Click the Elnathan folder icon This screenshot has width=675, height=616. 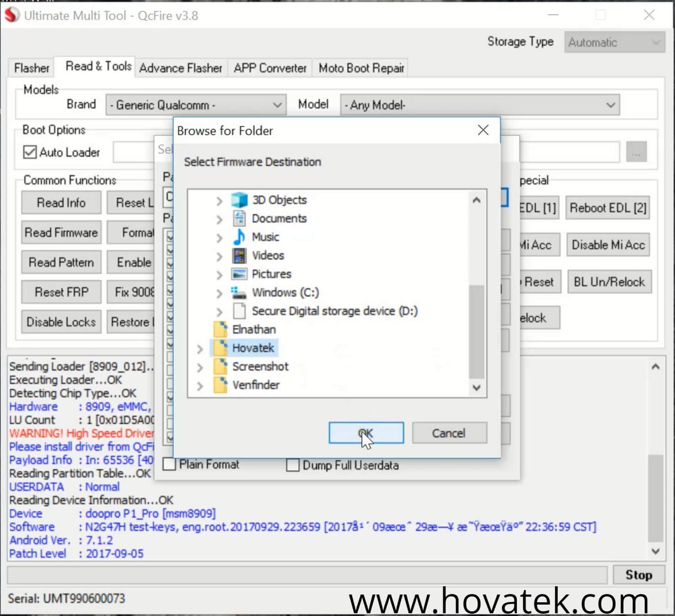[x=220, y=329]
